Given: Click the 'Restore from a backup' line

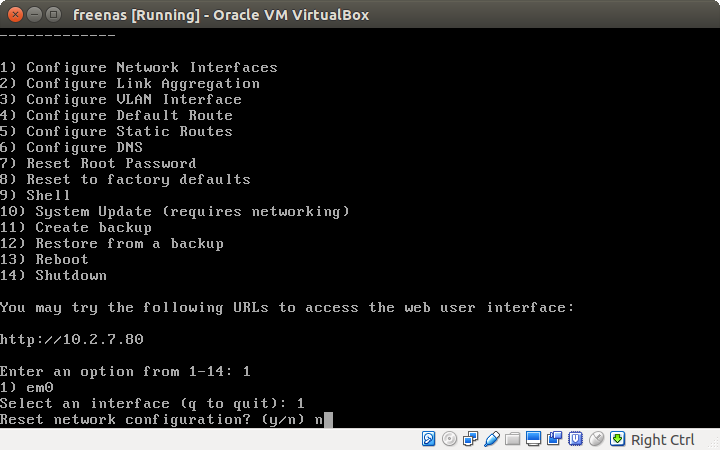Looking at the screenshot, I should (x=112, y=244).
